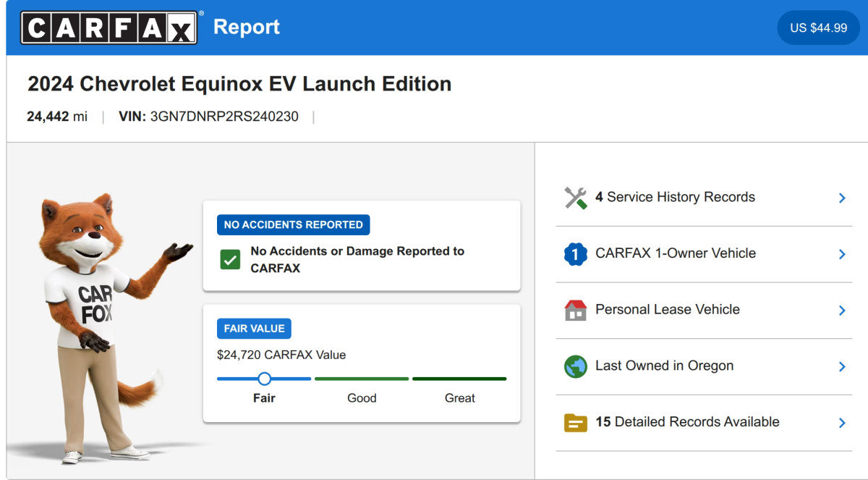Screen dimensions: 868x480
Task: Click the Report heading text
Action: 247,27
